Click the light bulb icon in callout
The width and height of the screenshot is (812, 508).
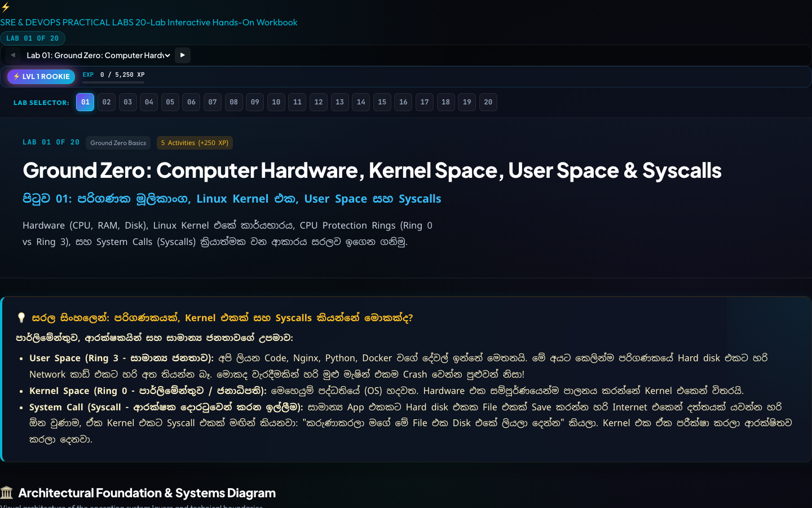(x=21, y=318)
